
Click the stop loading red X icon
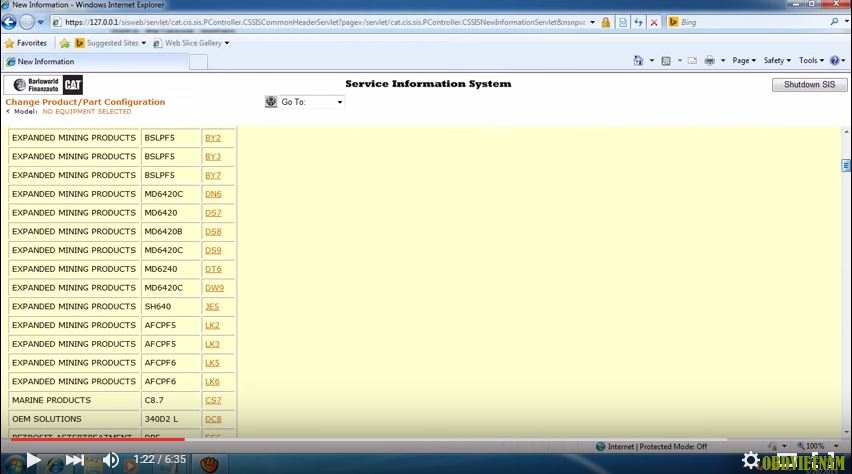[654, 22]
